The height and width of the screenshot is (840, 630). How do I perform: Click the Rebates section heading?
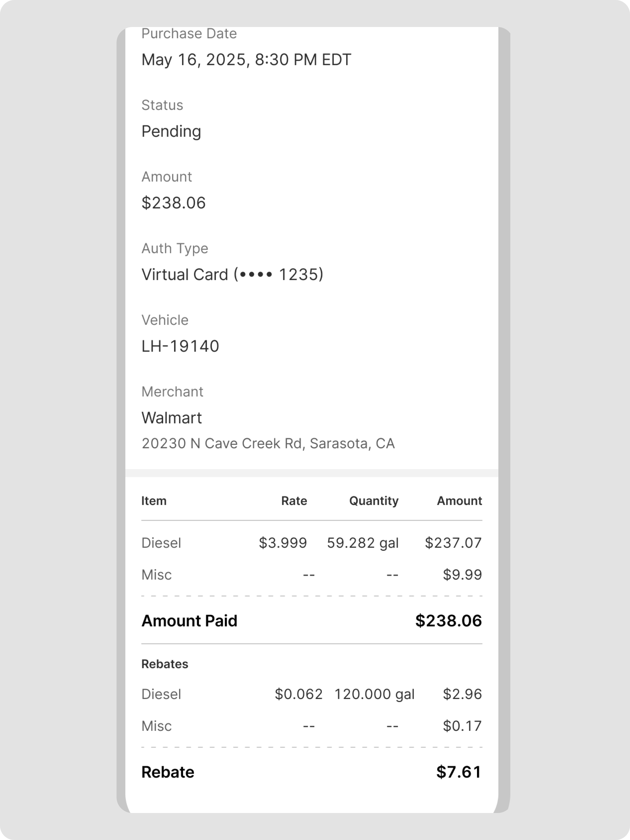pos(165,664)
